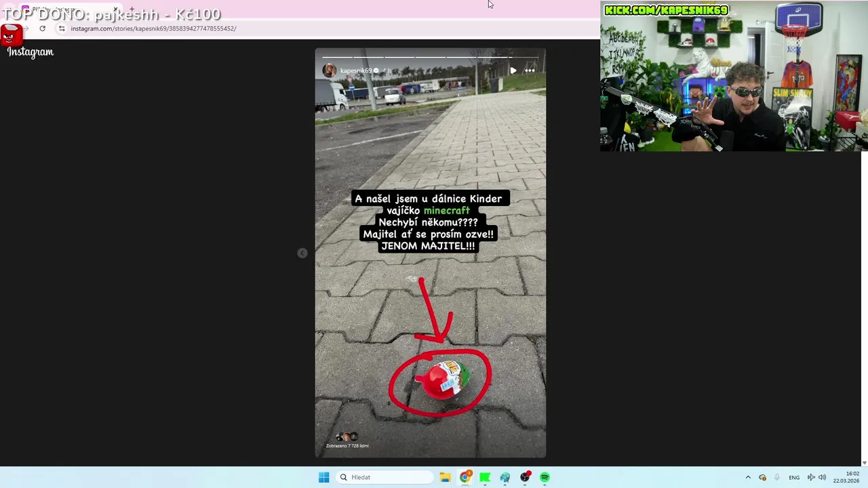This screenshot has height=488, width=868.
Task: Open OBS Studio from the taskbar
Action: point(525,477)
